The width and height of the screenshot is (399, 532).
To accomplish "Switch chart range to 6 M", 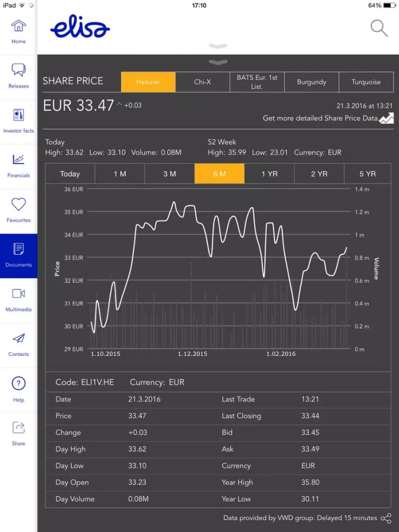I will coord(220,174).
